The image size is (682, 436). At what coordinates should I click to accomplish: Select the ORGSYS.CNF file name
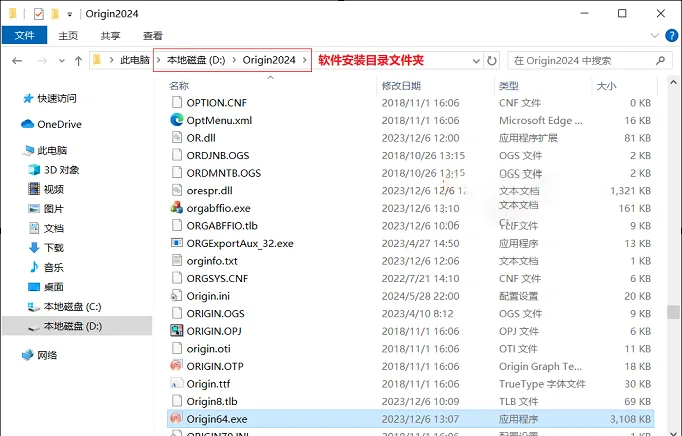[x=217, y=278]
